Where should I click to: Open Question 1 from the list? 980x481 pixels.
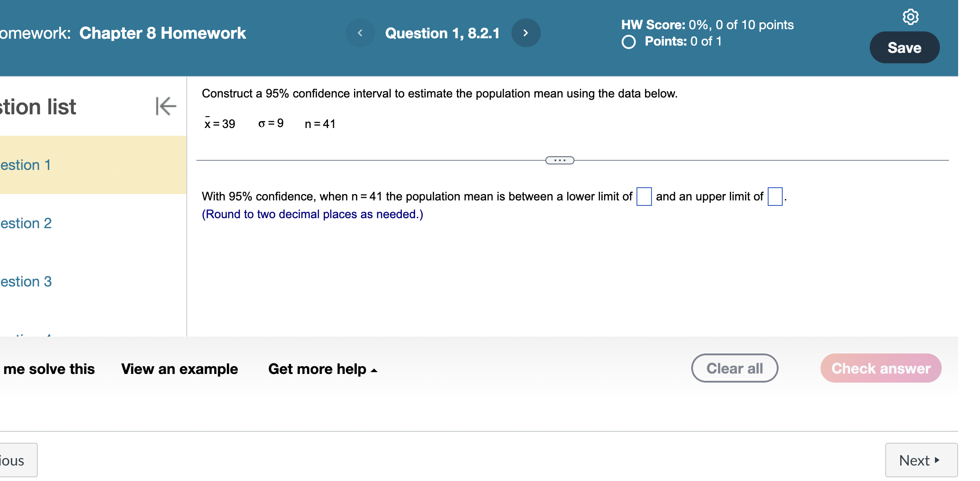pyautogui.click(x=26, y=165)
